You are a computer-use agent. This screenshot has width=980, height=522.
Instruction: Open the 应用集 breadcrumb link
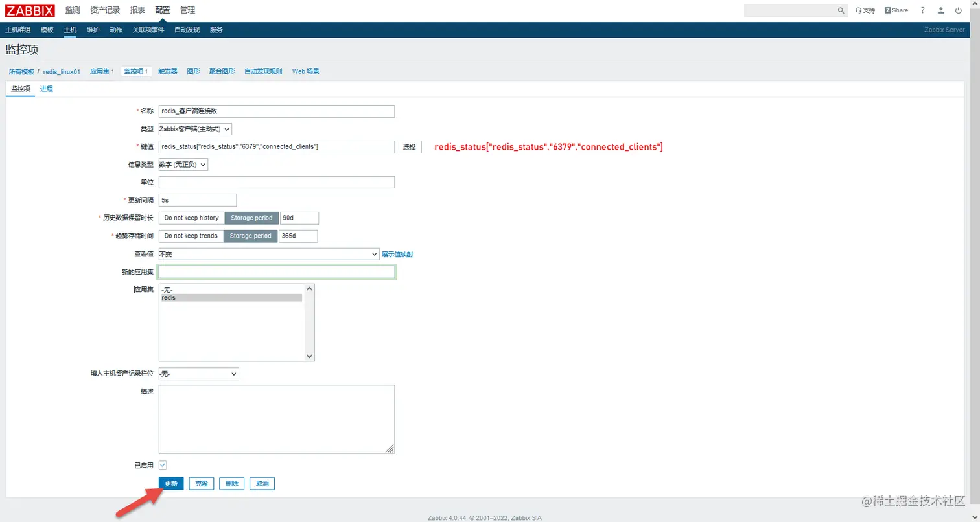(100, 71)
